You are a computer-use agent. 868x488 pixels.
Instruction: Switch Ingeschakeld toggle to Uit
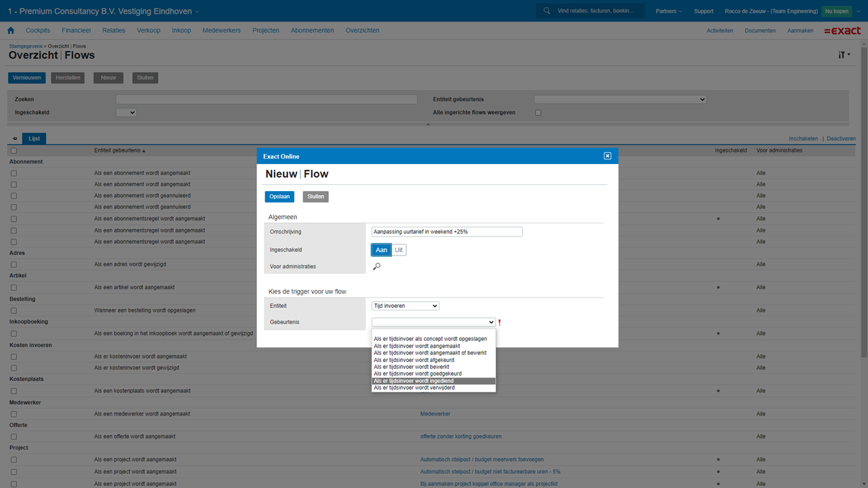(399, 250)
